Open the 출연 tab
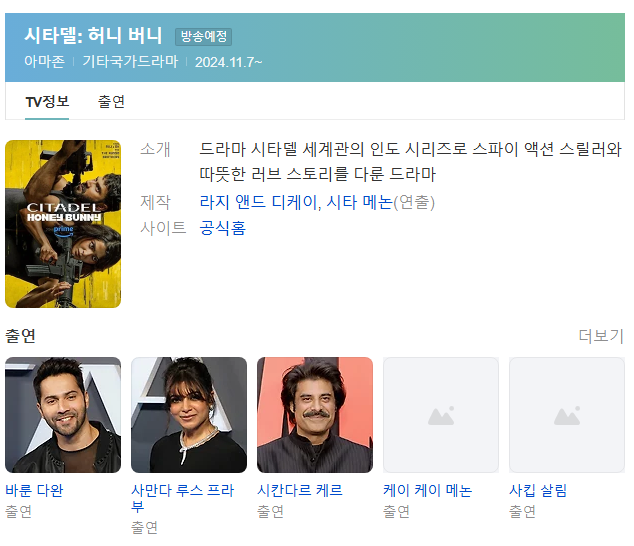 [x=111, y=102]
